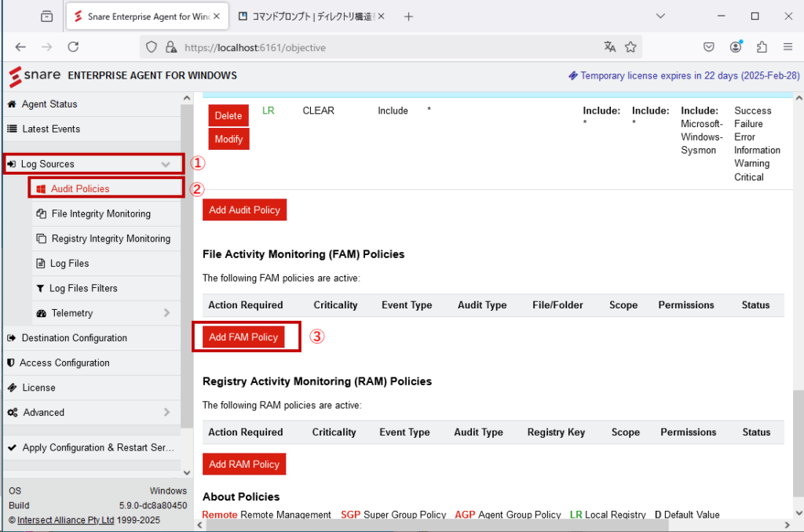Click the File/Folder column header
This screenshot has height=532, width=804.
557,305
